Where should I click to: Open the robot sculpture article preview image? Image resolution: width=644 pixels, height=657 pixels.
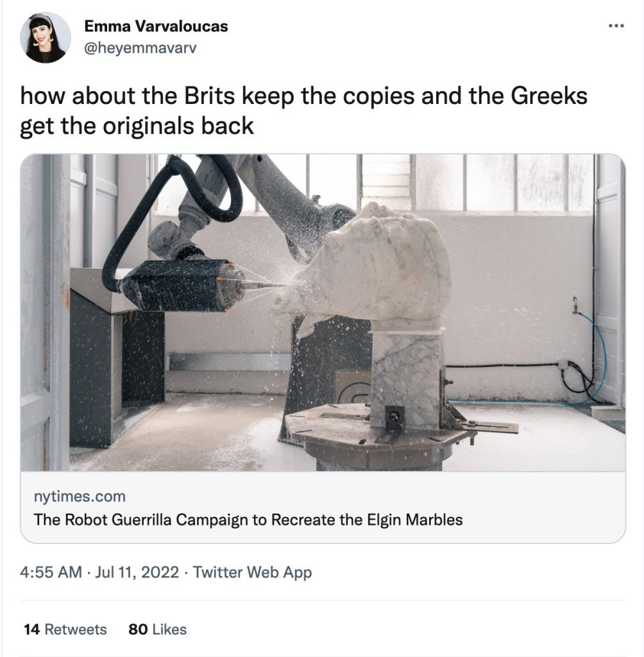323,312
